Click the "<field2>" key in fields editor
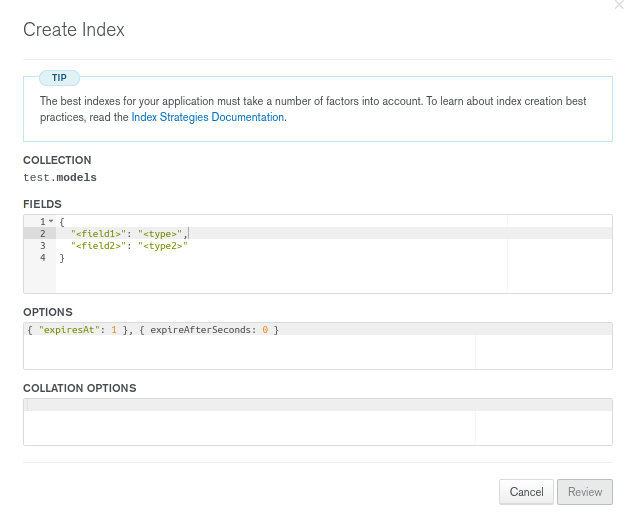 [99, 245]
